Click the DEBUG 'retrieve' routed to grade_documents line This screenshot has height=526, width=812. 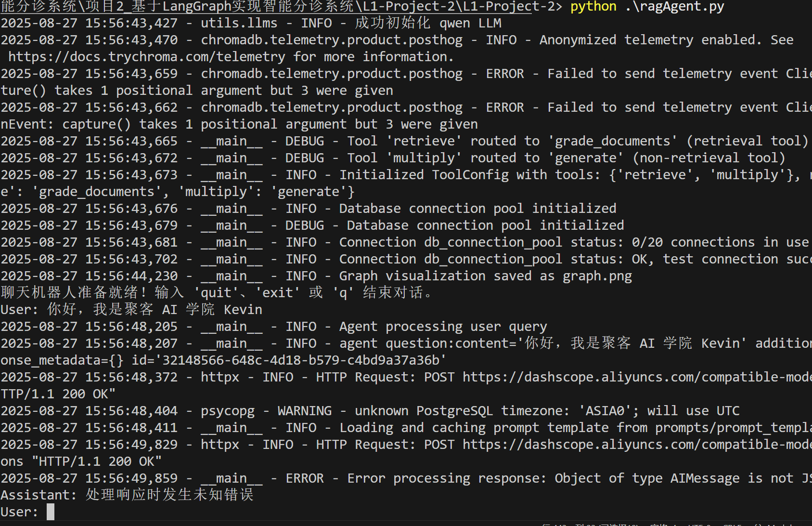click(404, 141)
